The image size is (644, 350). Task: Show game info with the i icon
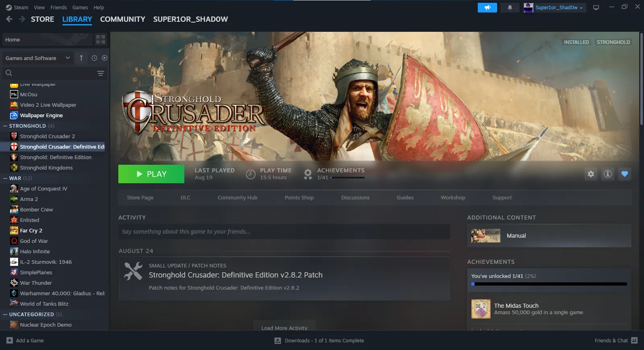[608, 174]
